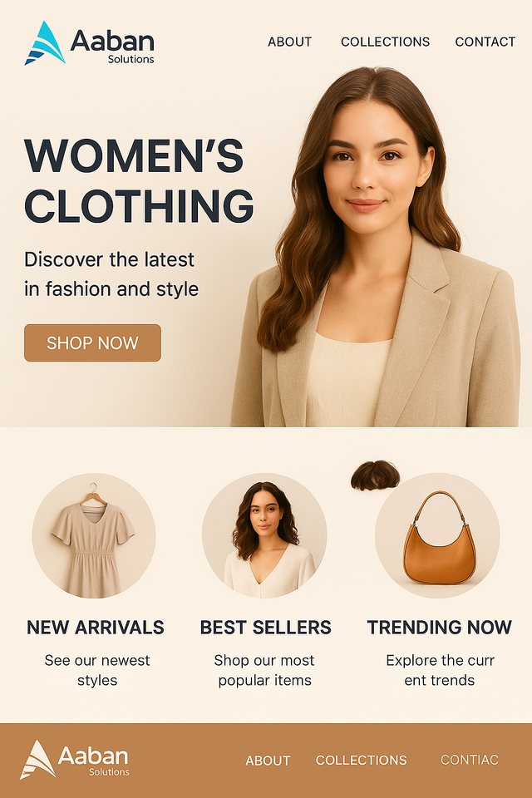Viewport: 532px width, 798px height.
Task: Click the NEW ARRIVALS heading
Action: pos(96,628)
